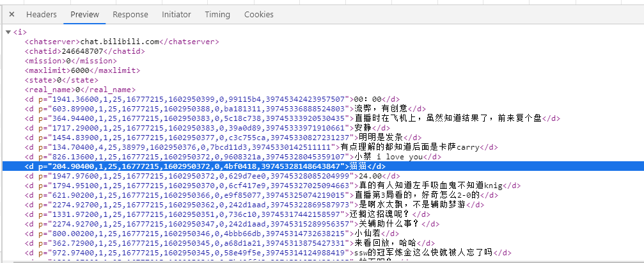Open the Cookies tab
The width and height of the screenshot is (644, 263).
[259, 14]
